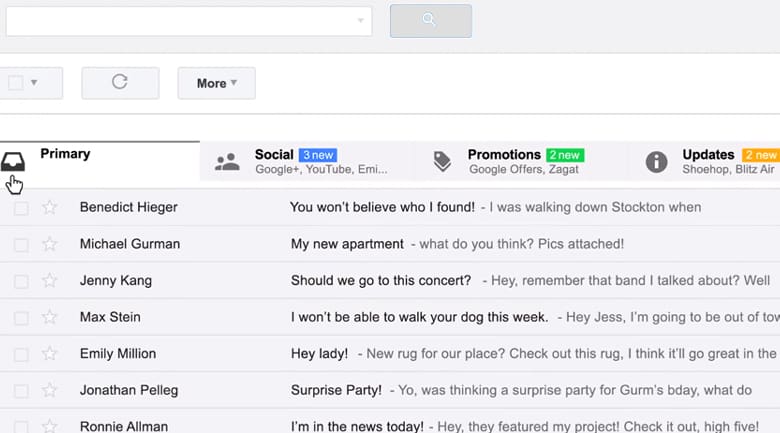Click the blue search magnifier button

pyautogui.click(x=430, y=20)
